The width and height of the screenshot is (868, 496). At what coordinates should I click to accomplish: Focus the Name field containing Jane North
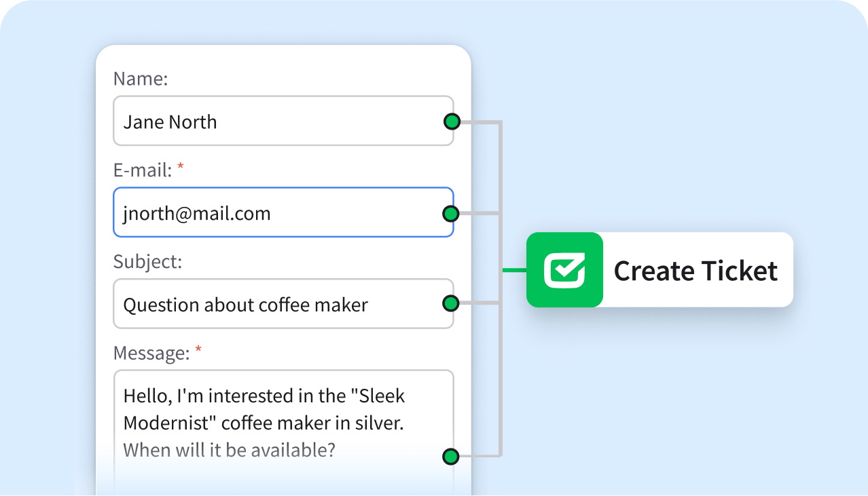[272, 121]
